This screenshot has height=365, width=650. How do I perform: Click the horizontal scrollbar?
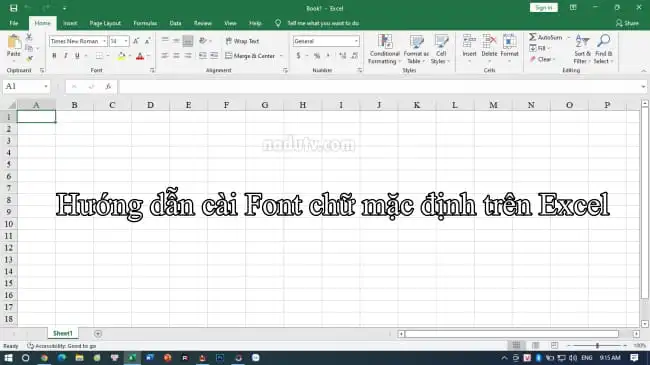pyautogui.click(x=512, y=333)
